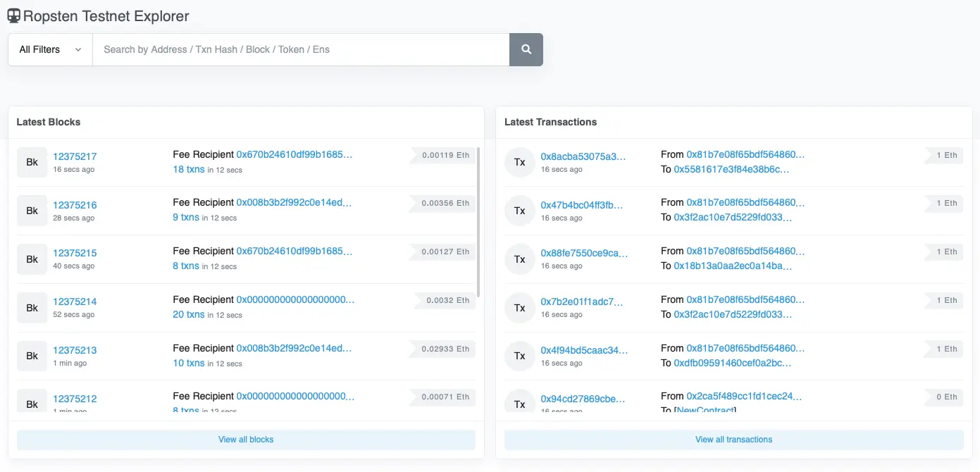Open block 12375213
980x472 pixels.
75,350
